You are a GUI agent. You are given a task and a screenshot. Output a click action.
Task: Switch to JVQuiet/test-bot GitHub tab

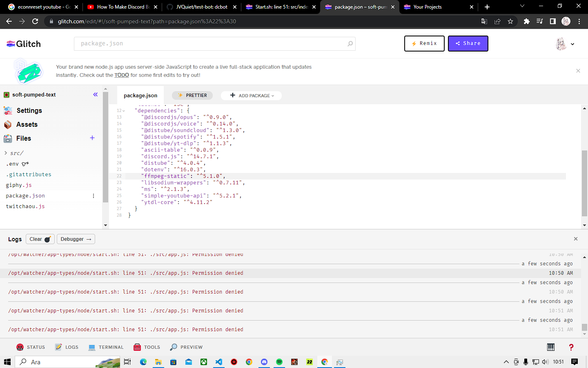(202, 7)
